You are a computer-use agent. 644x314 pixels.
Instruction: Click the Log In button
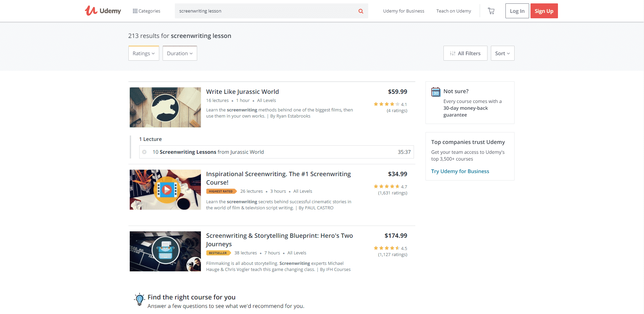pos(517,11)
